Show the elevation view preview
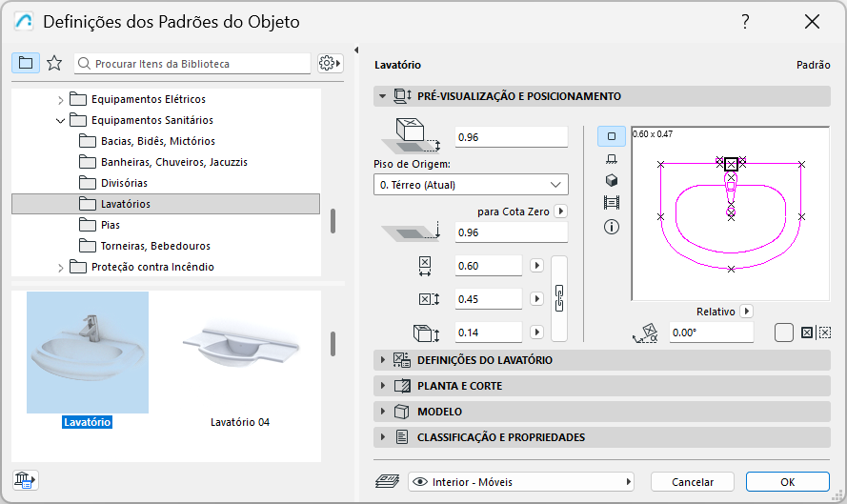This screenshot has width=847, height=504. tap(611, 159)
